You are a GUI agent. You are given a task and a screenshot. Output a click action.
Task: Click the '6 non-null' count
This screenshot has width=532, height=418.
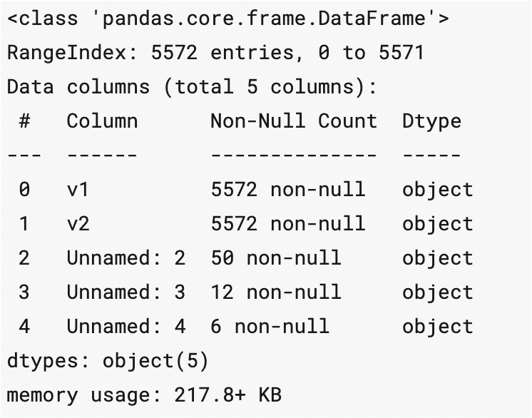click(x=270, y=326)
